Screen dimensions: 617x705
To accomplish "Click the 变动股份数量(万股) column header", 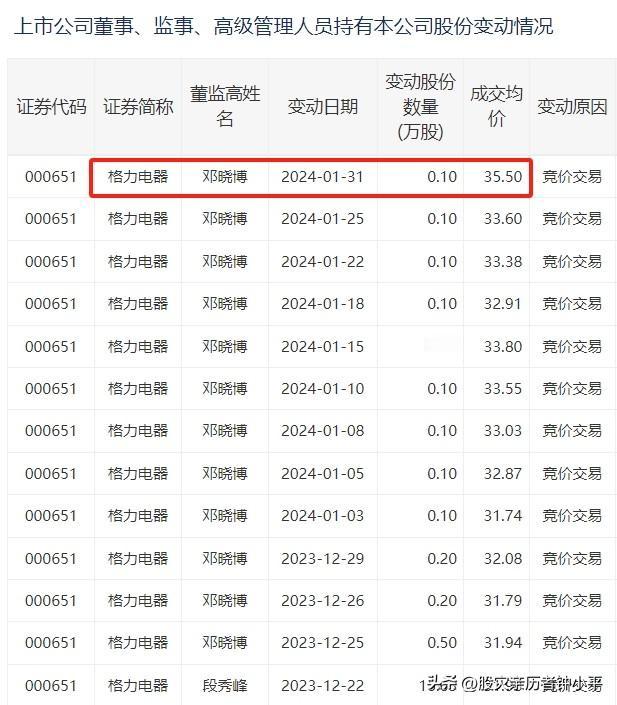I will point(420,107).
